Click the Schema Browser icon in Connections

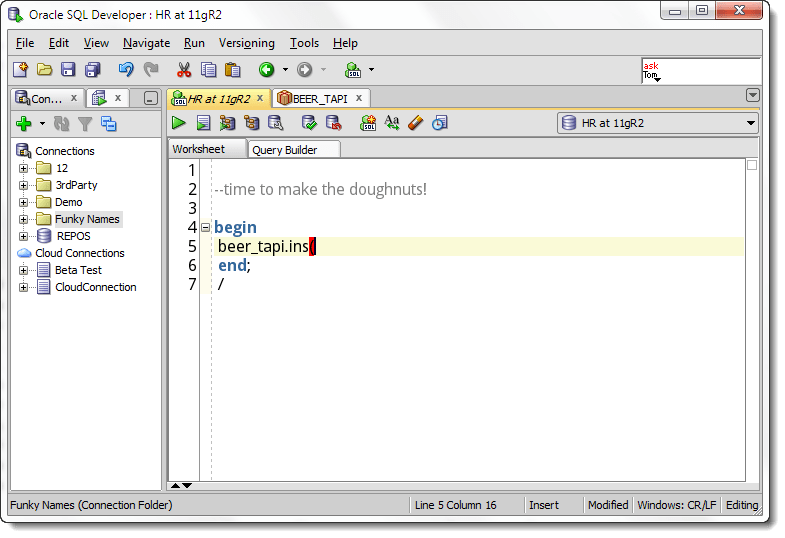(109, 123)
